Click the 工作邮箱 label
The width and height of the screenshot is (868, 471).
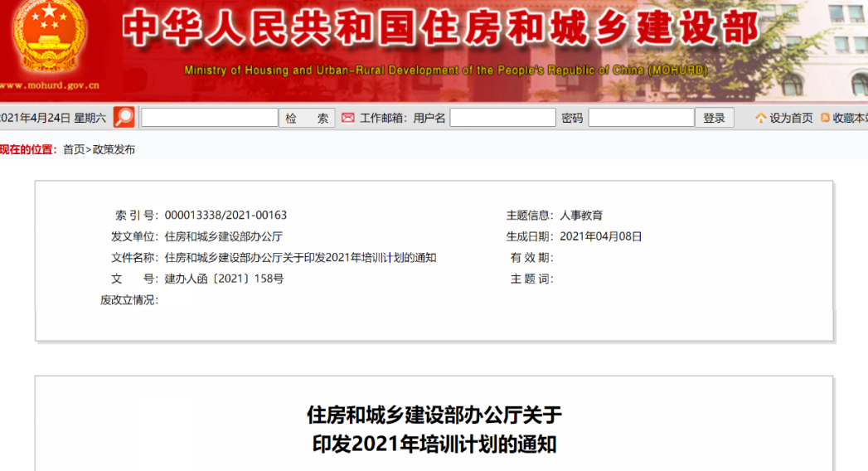click(x=383, y=118)
